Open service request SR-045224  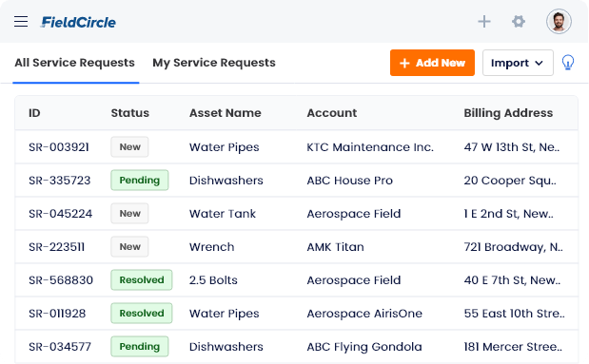[x=60, y=214]
